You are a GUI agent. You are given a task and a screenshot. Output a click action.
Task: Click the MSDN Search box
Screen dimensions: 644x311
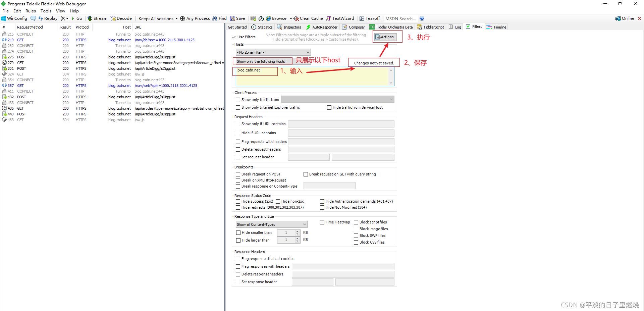(x=400, y=18)
